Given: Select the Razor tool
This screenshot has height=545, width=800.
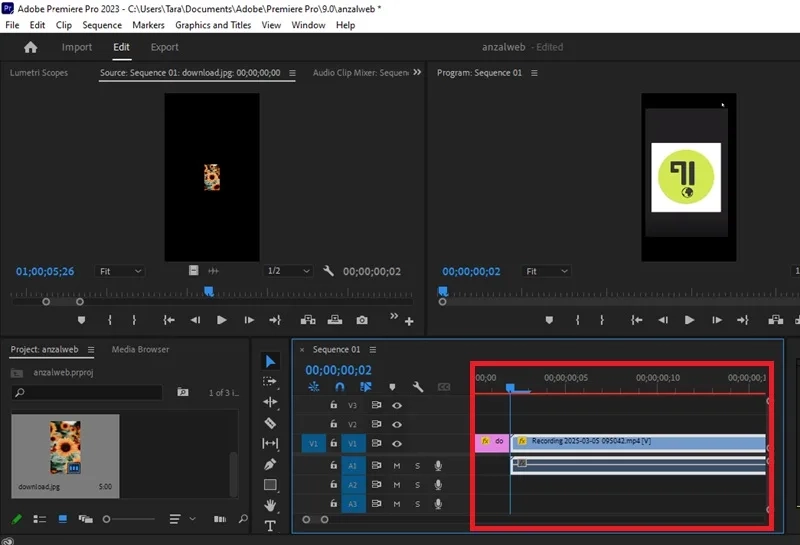Looking at the screenshot, I should point(270,423).
